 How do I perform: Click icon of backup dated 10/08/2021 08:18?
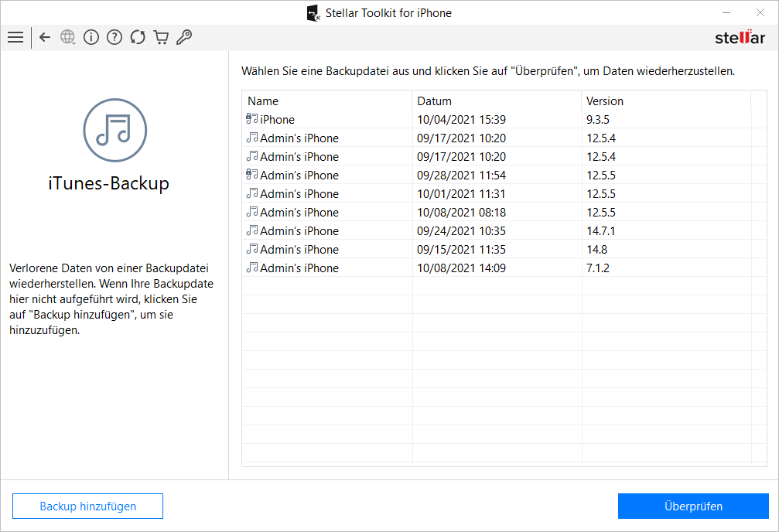pyautogui.click(x=252, y=212)
